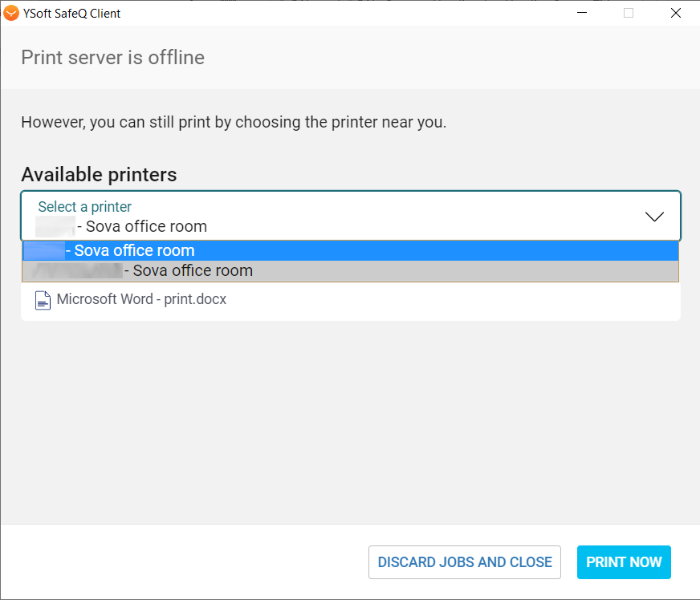
Task: Close the YSoft SafeQ Client window
Action: click(676, 13)
